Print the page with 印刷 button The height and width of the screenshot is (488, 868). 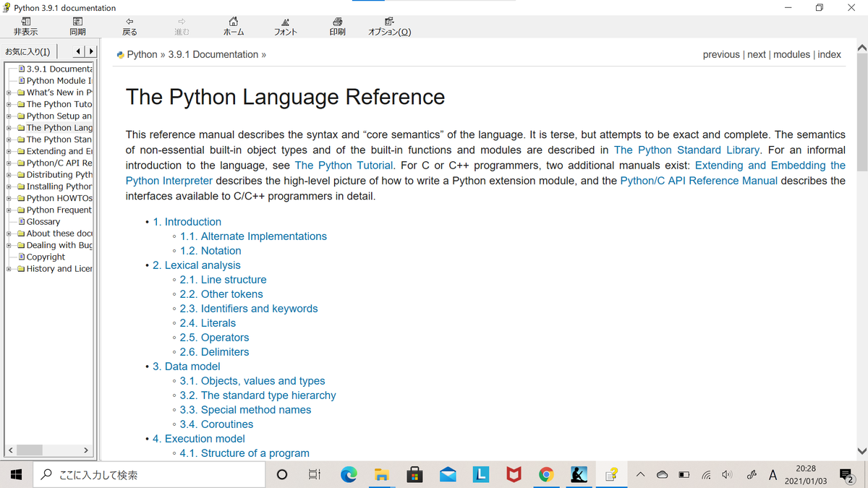337,27
